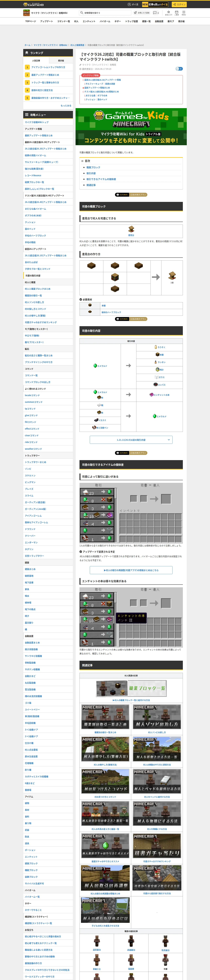Screen dimensions: 210x980
Task: Click the 時計 clock item
Action: pyautogui.click(x=160, y=369)
